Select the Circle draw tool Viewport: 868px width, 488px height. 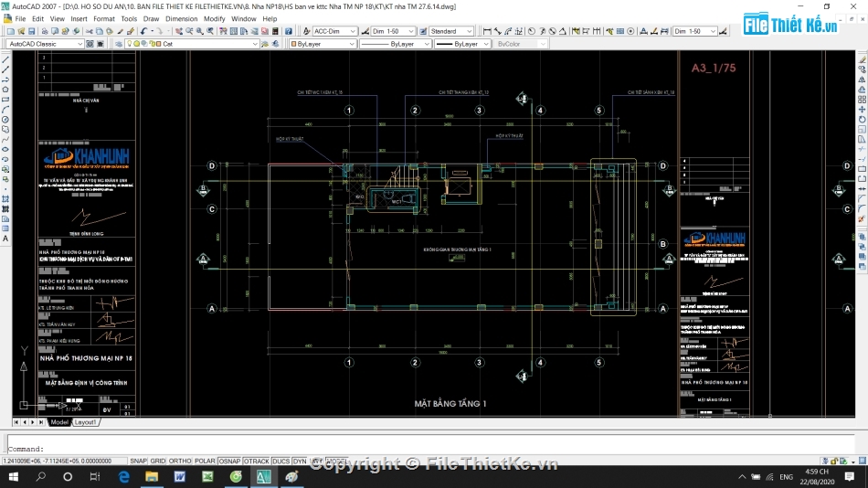5,119
